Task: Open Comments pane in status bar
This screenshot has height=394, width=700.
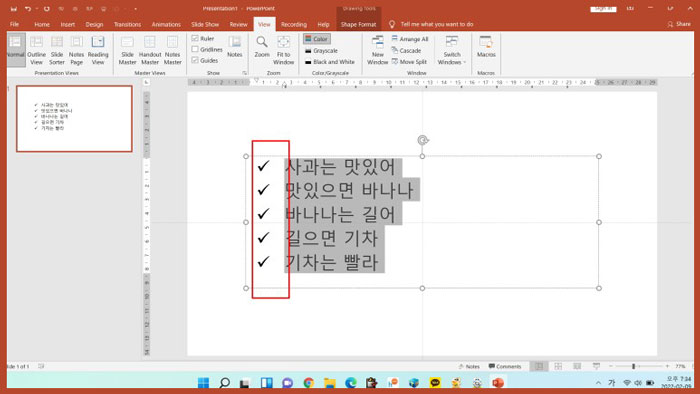Action: click(x=505, y=366)
